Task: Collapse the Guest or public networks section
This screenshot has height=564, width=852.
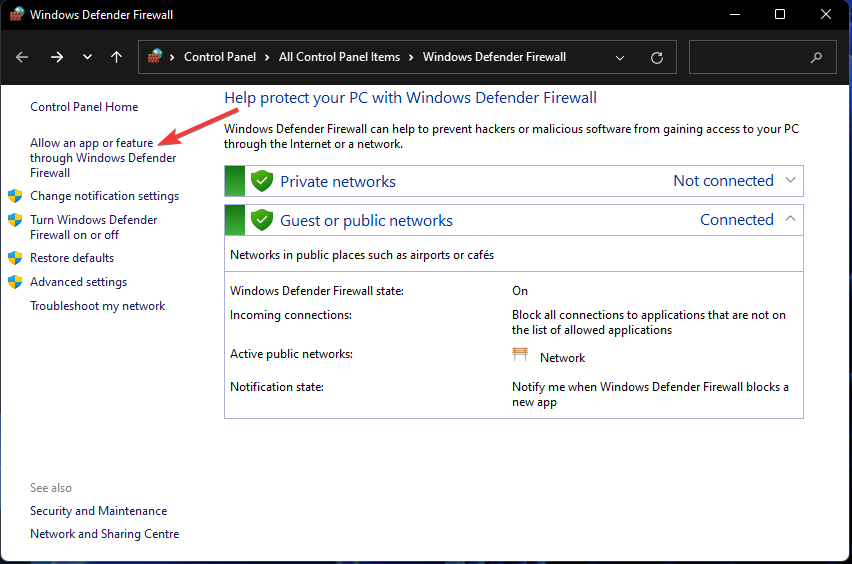Action: coord(790,219)
